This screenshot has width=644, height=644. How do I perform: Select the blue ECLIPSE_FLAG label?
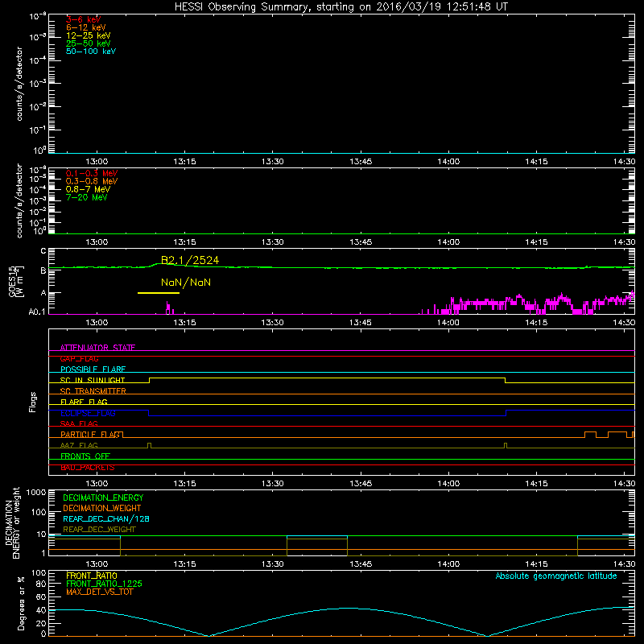[x=88, y=413]
